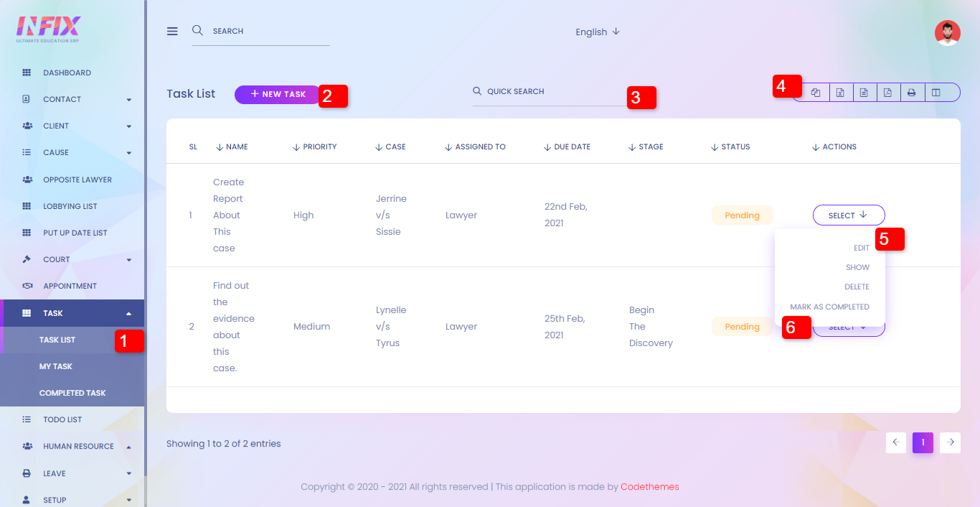Sort the table by Due Date column
980x507 pixels.
pos(571,146)
